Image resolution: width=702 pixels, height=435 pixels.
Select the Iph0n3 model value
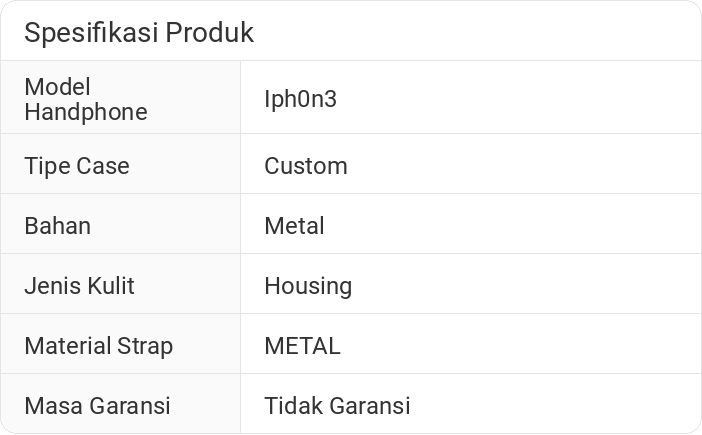click(x=300, y=98)
